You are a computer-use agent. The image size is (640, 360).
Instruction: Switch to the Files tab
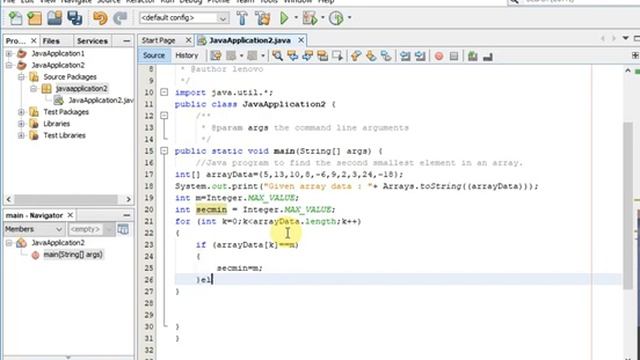[x=51, y=41]
